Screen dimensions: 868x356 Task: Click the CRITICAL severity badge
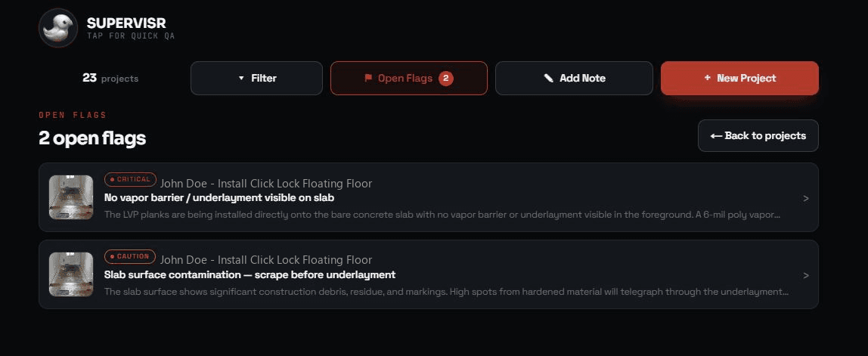point(130,179)
